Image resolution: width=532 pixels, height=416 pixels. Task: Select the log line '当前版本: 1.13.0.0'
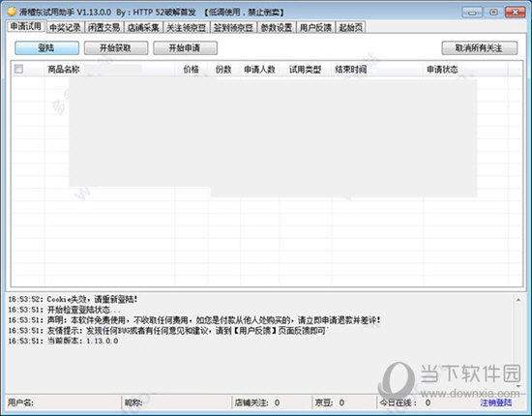click(x=63, y=341)
